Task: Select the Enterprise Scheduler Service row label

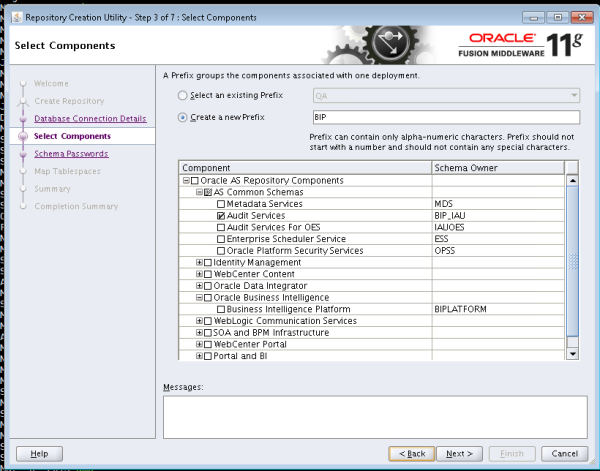Action: (x=286, y=239)
